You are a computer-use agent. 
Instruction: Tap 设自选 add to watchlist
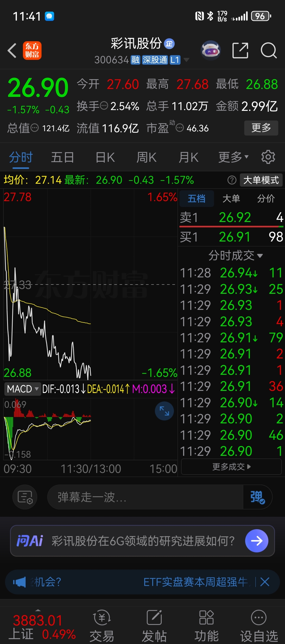point(259,626)
